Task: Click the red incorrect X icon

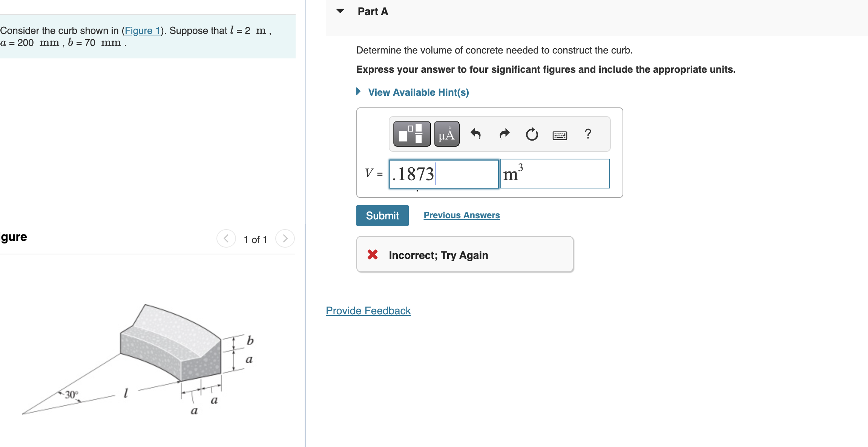Action: (x=373, y=255)
